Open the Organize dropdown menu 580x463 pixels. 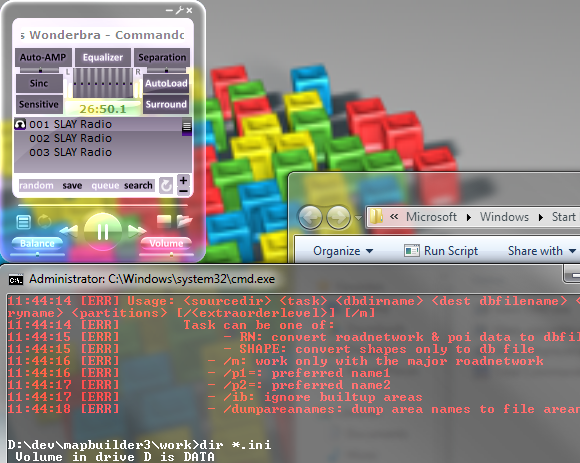[x=343, y=251]
